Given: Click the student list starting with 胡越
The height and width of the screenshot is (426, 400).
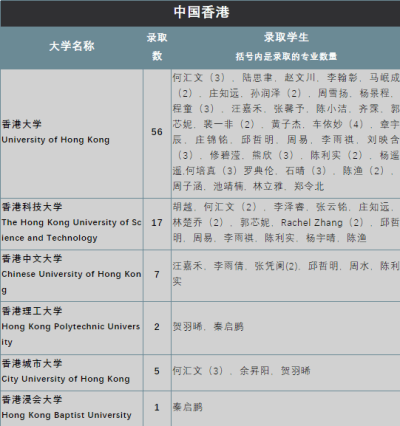Looking at the screenshot, I should 286,222.
